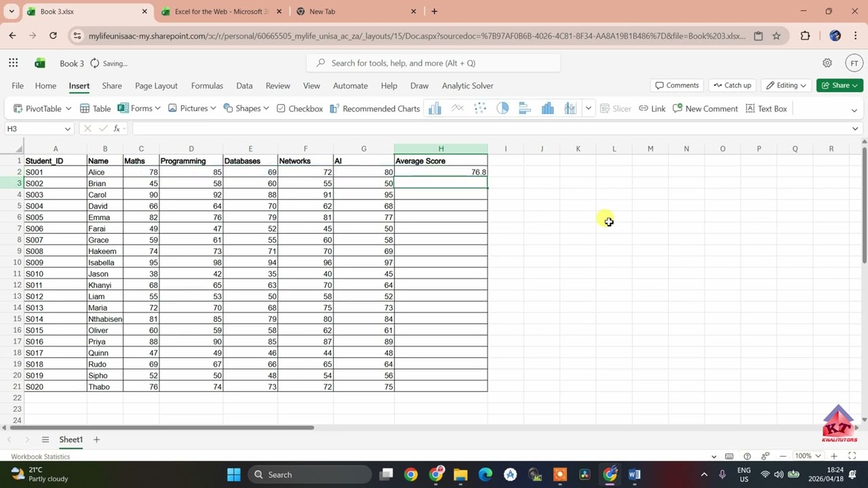Image resolution: width=868 pixels, height=488 pixels.
Task: Insert a Checkbox from the ribbon
Action: [x=299, y=108]
